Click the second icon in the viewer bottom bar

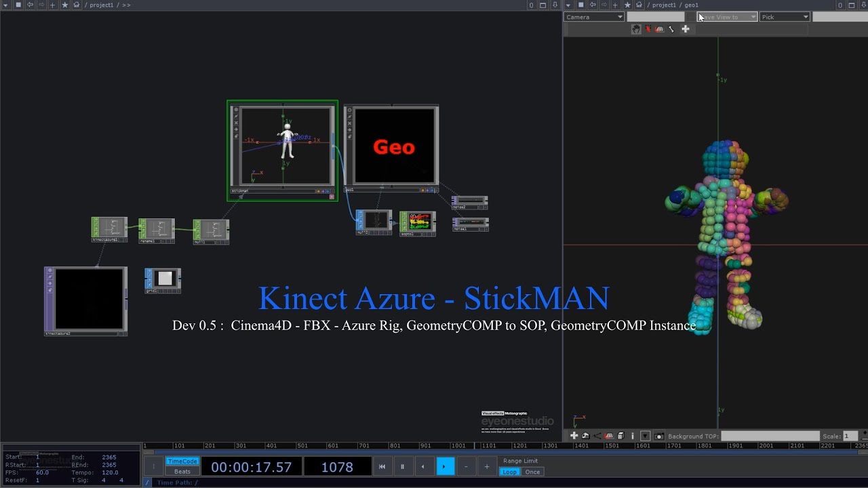coord(585,436)
